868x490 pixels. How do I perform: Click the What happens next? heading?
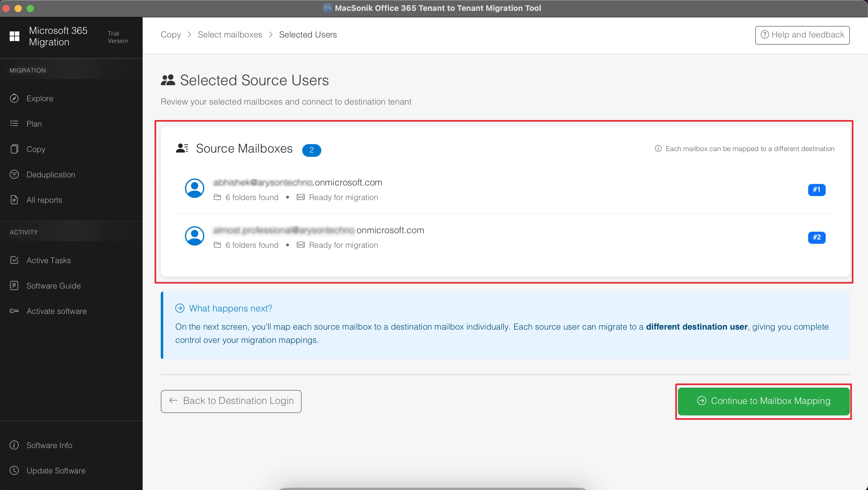pos(231,308)
